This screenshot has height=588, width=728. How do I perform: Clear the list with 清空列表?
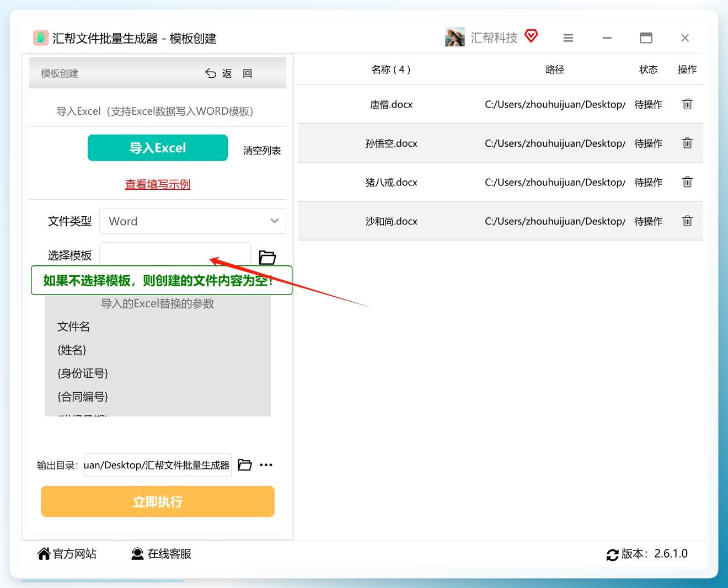[x=262, y=151]
